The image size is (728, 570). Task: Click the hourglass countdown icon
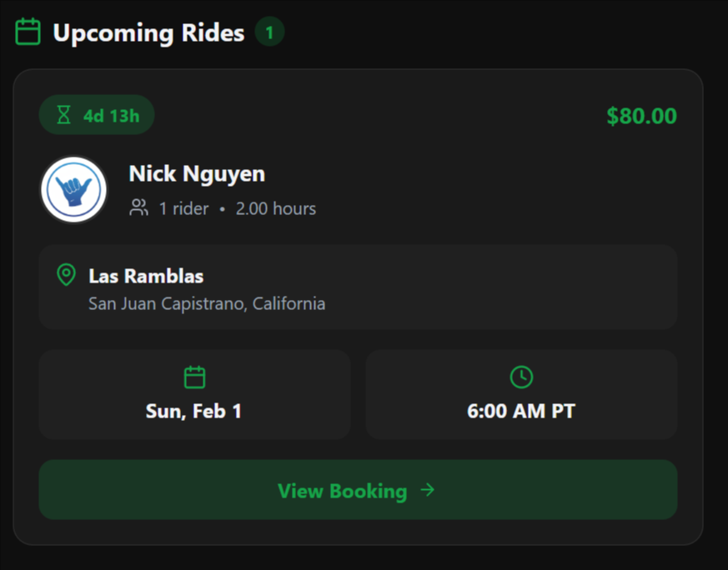(x=64, y=115)
